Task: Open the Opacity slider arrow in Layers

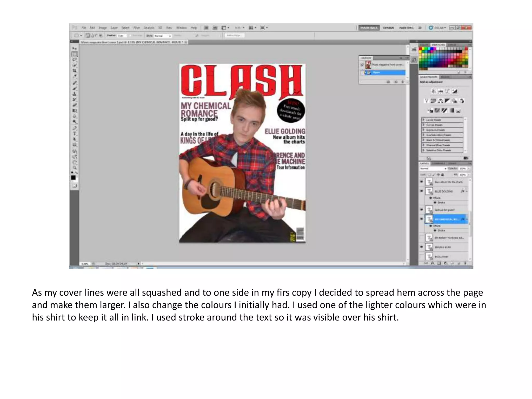Action: [x=469, y=169]
